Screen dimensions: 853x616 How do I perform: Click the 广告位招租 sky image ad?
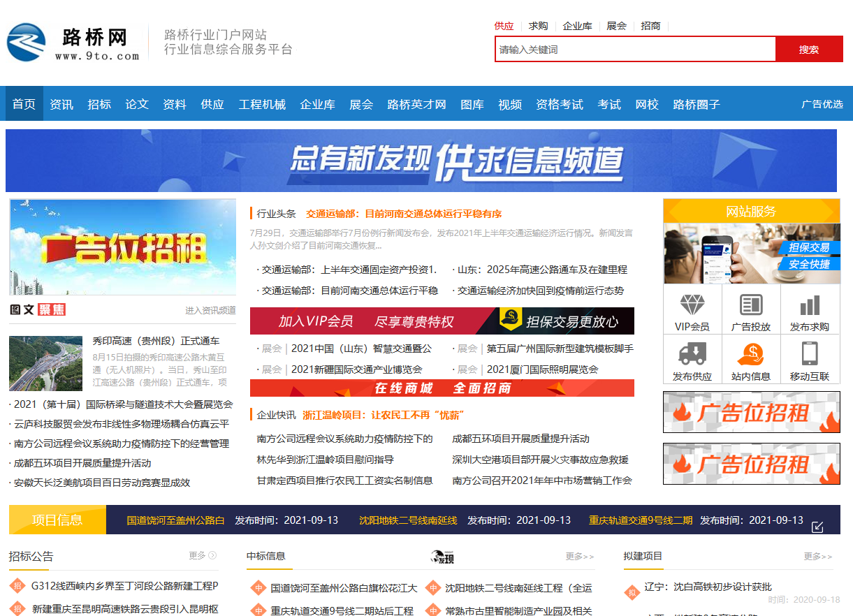[123, 247]
